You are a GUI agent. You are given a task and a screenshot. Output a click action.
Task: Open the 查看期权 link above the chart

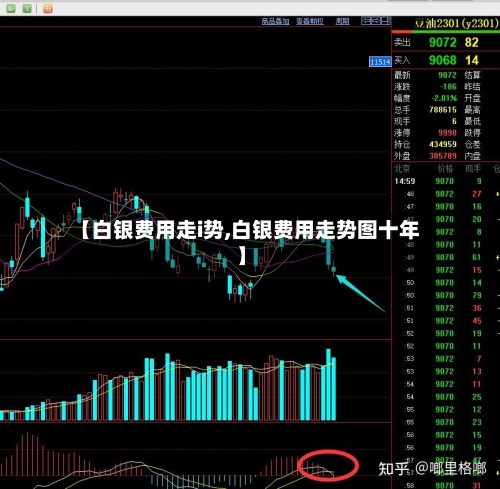pyautogui.click(x=310, y=21)
